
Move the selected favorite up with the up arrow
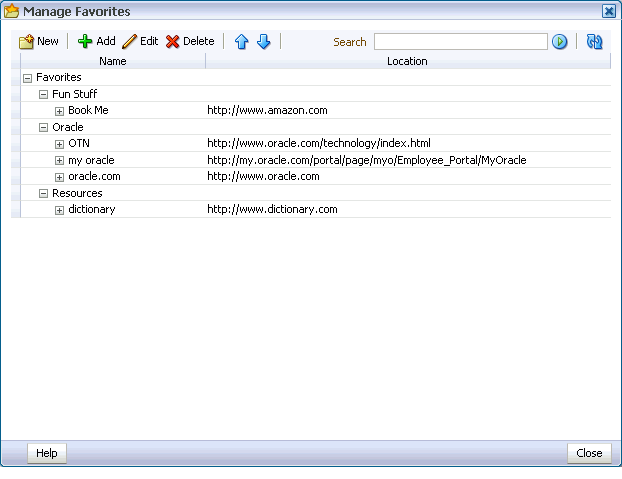point(242,41)
